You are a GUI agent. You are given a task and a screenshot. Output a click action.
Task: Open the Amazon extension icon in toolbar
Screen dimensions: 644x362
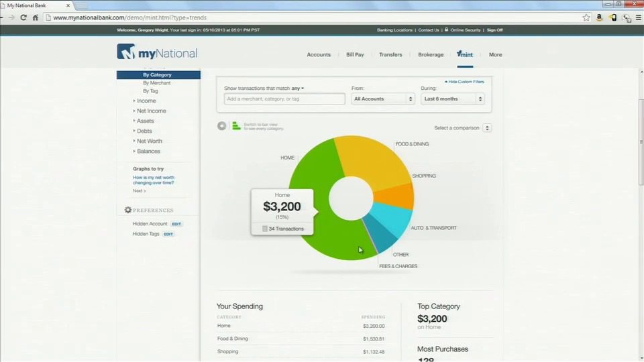pyautogui.click(x=599, y=17)
